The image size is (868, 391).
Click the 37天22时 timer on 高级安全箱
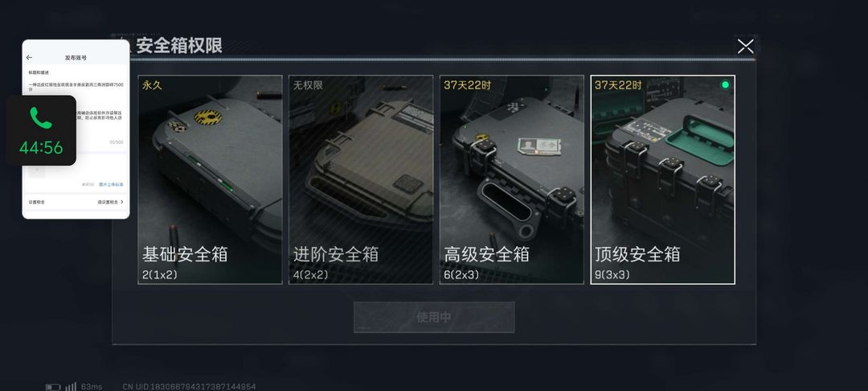click(467, 85)
